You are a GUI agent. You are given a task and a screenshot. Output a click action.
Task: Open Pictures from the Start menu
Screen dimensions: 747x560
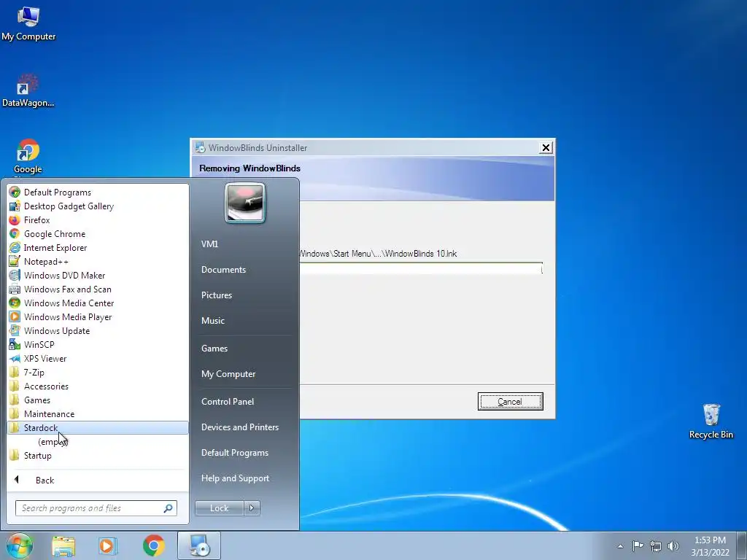tap(244, 295)
